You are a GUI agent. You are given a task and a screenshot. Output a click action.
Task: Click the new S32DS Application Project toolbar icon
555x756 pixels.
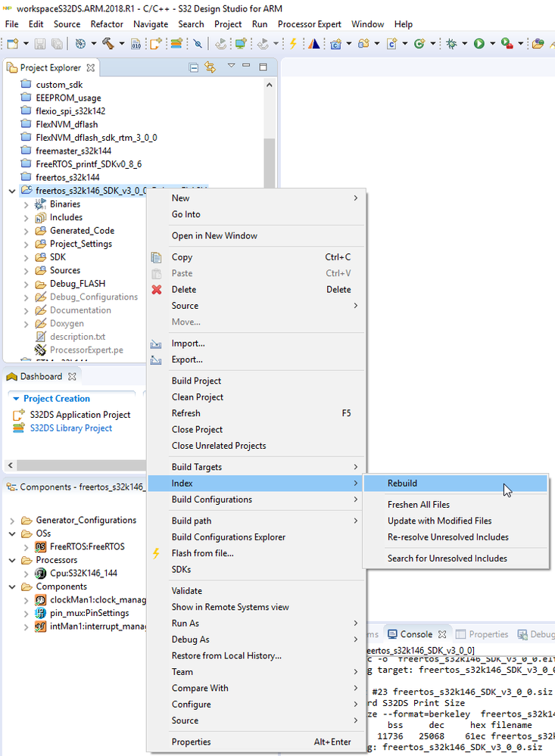pyautogui.click(x=156, y=44)
